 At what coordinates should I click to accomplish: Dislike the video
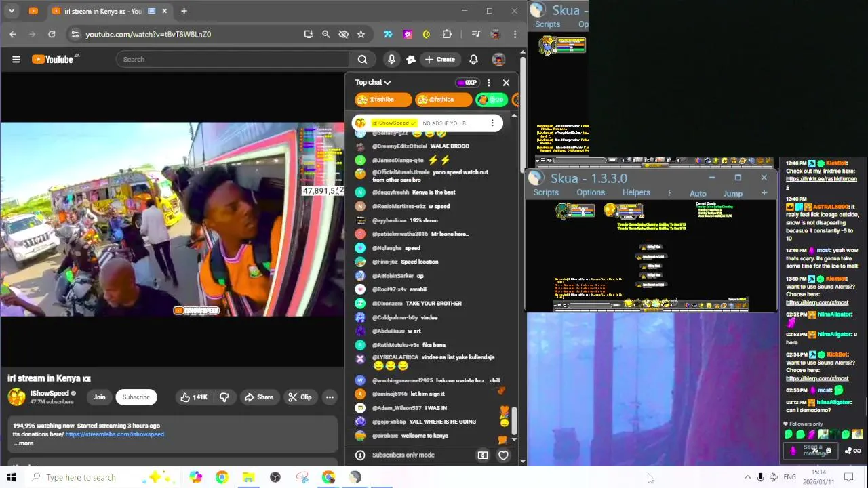point(224,397)
